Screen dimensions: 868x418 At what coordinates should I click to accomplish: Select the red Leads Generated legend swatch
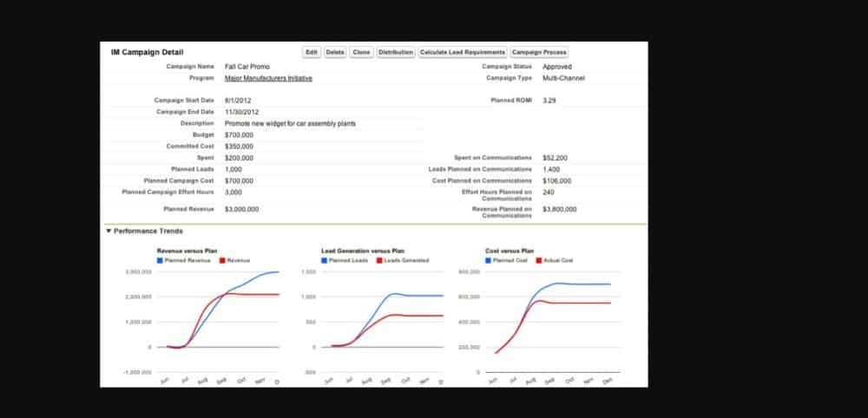click(x=378, y=260)
